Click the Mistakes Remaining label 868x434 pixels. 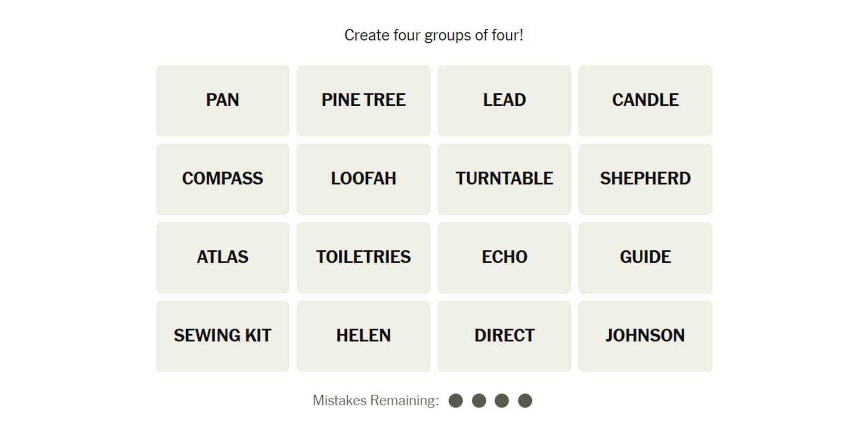tap(376, 401)
